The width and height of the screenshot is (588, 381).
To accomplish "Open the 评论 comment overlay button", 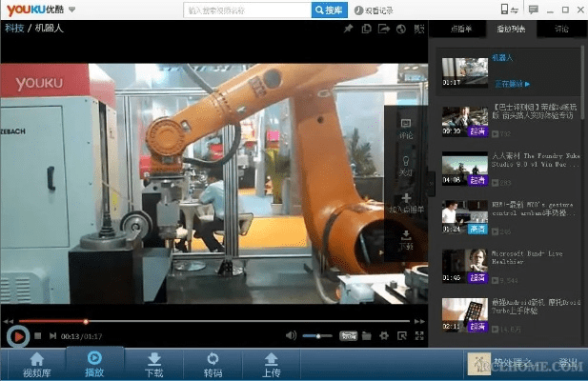I will (x=405, y=128).
